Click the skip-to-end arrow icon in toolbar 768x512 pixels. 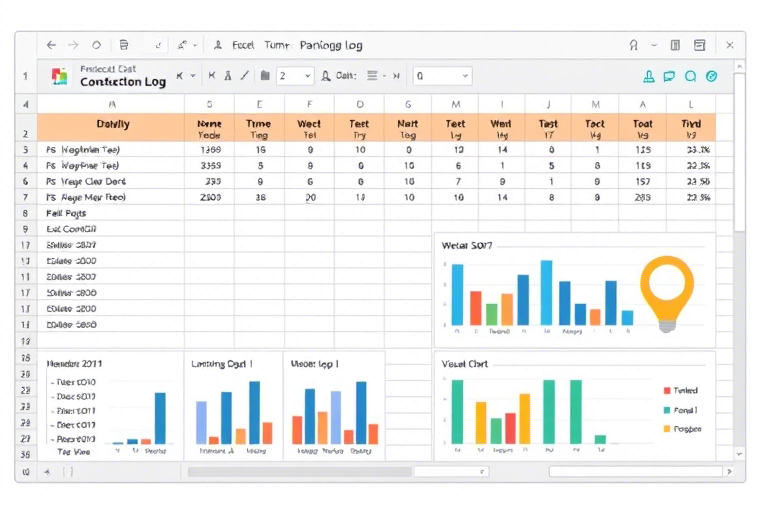click(396, 76)
